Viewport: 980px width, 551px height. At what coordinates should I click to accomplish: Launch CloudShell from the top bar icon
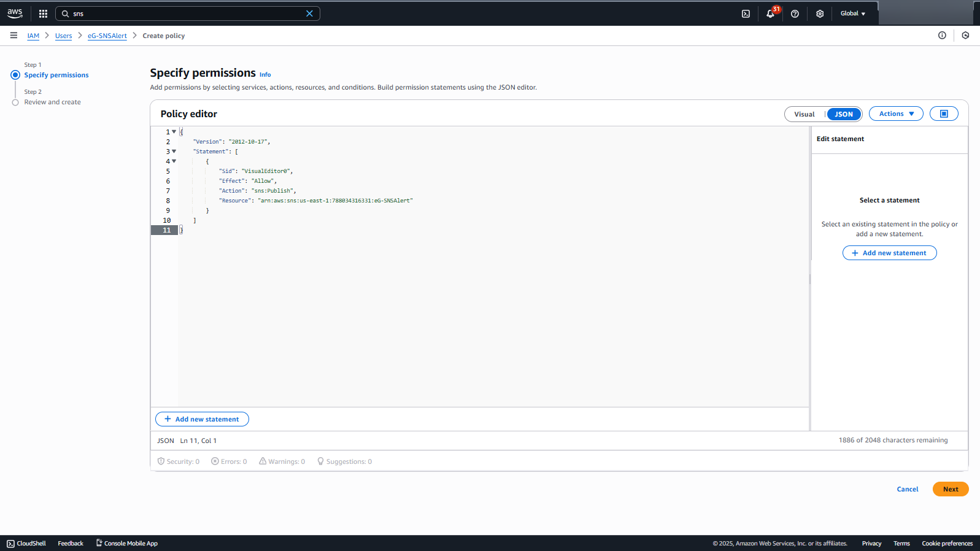(x=746, y=13)
